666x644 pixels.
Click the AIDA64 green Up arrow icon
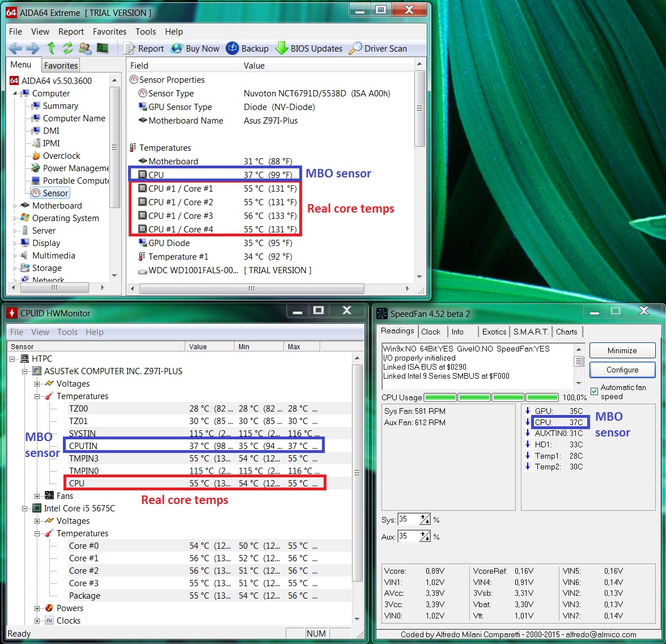(51, 48)
